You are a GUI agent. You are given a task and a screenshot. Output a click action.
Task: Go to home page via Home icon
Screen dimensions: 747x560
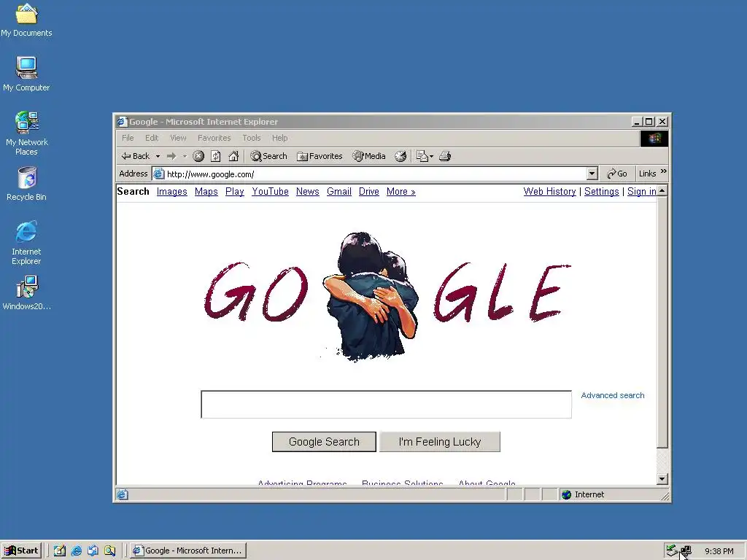coord(233,156)
